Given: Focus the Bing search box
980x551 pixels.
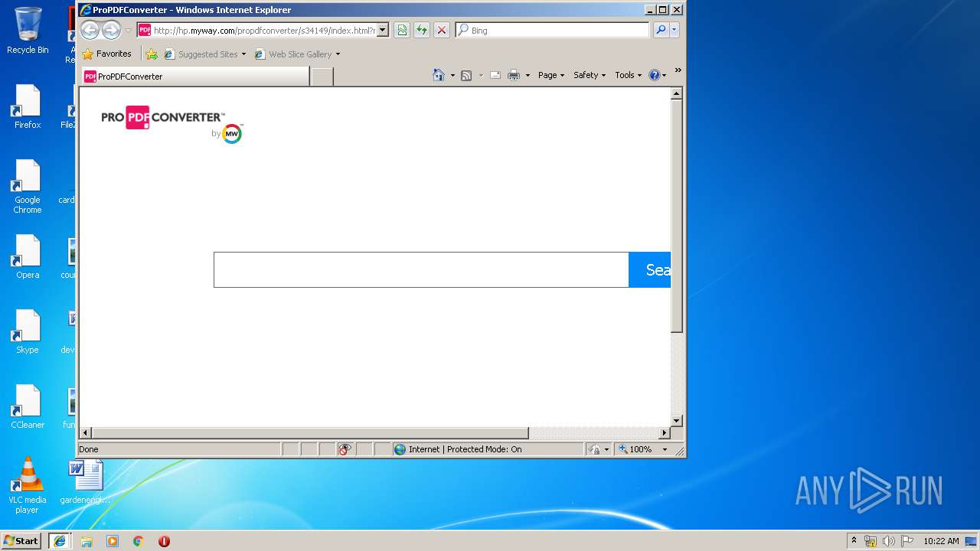Looking at the screenshot, I should coord(553,30).
